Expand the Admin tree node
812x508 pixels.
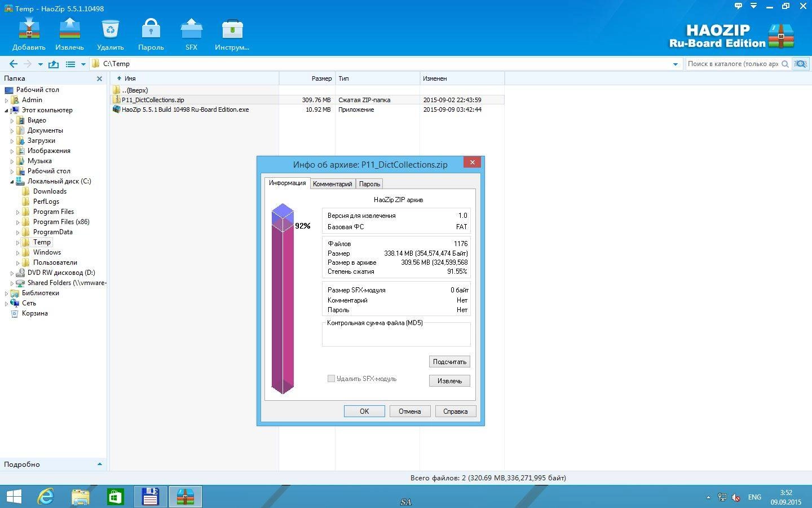(6, 100)
